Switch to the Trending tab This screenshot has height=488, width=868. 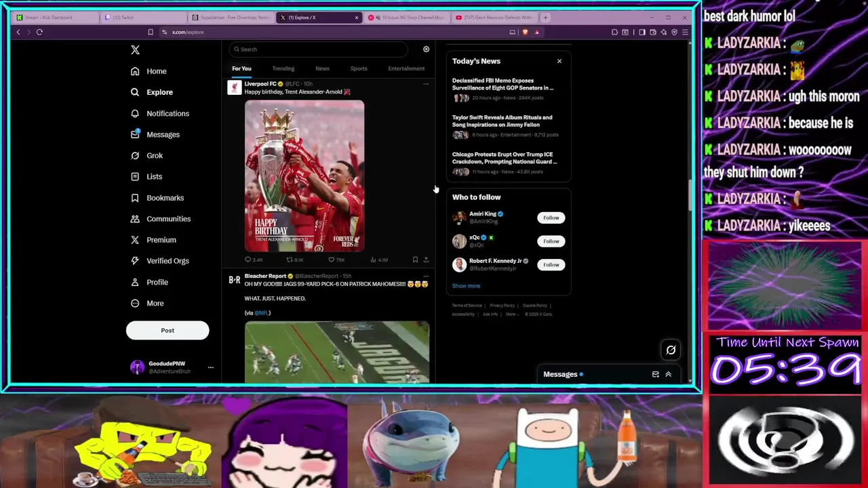283,68
